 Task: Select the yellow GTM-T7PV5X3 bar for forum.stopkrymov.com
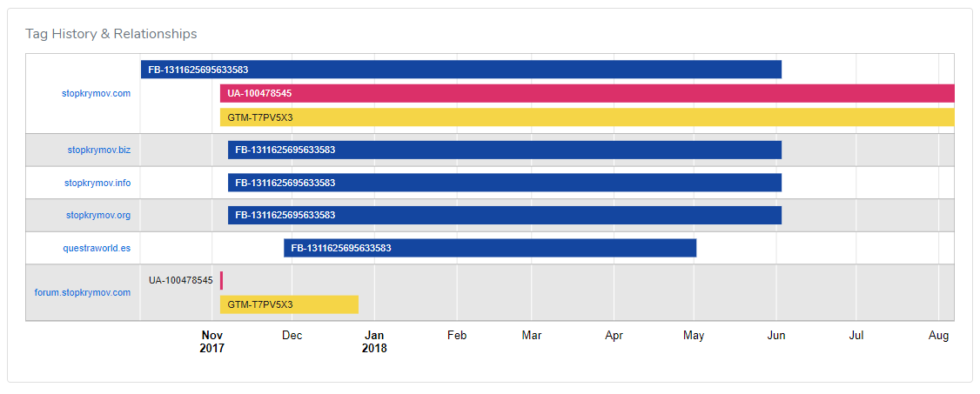coord(289,304)
